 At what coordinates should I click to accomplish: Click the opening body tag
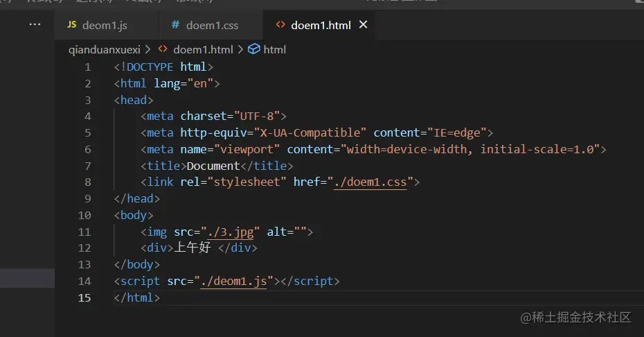click(134, 215)
